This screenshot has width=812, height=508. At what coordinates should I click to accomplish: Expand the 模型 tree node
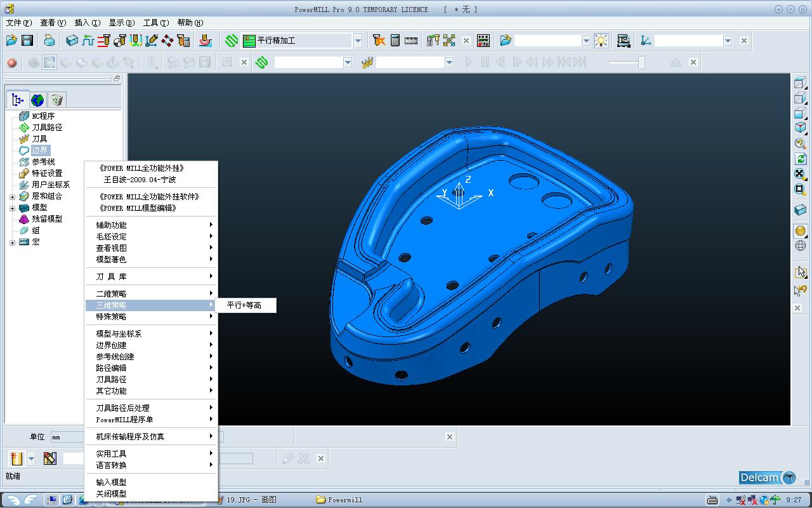tap(12, 208)
